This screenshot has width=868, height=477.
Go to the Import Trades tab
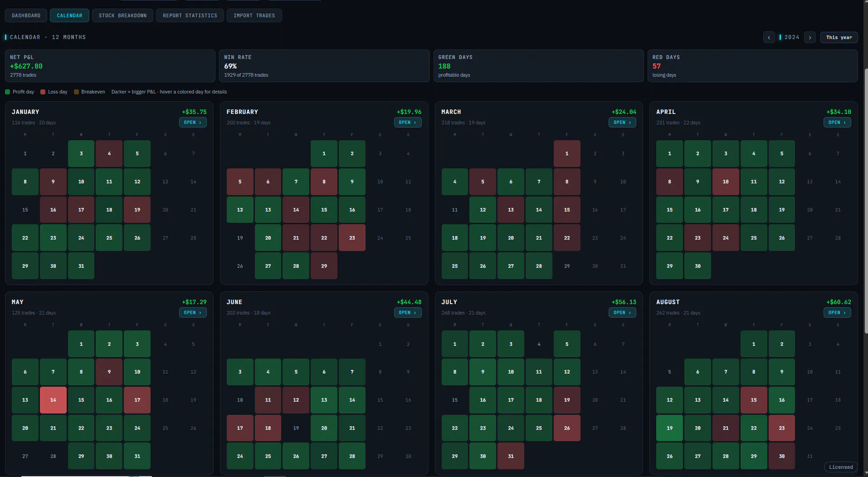coord(254,15)
